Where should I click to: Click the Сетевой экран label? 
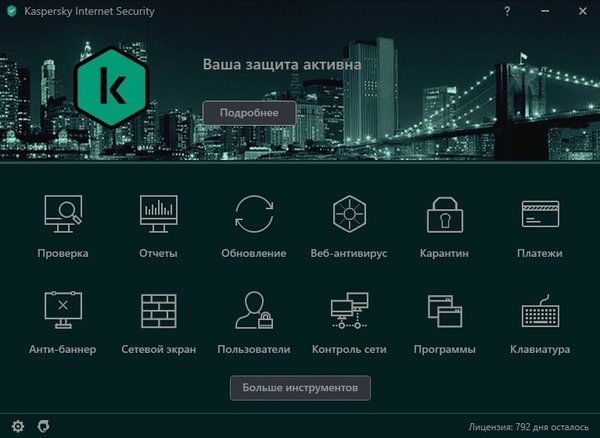click(158, 350)
